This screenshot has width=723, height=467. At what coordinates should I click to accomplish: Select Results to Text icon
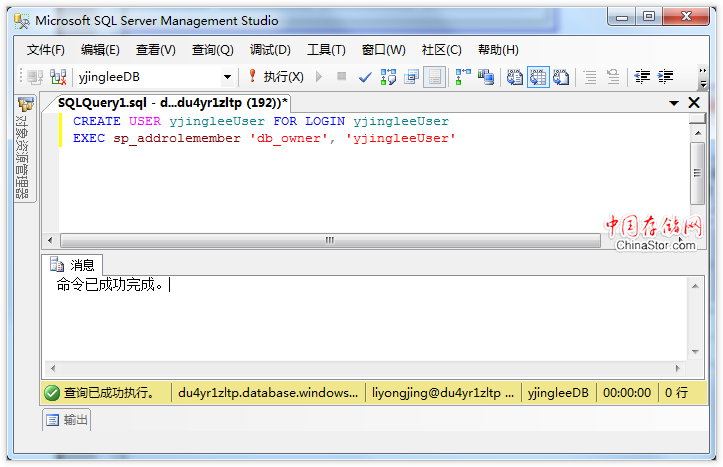tap(514, 77)
